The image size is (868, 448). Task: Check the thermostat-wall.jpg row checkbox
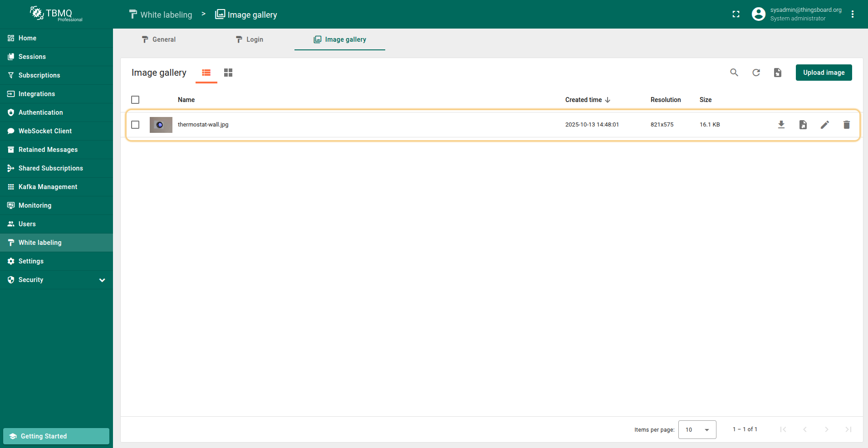point(135,125)
